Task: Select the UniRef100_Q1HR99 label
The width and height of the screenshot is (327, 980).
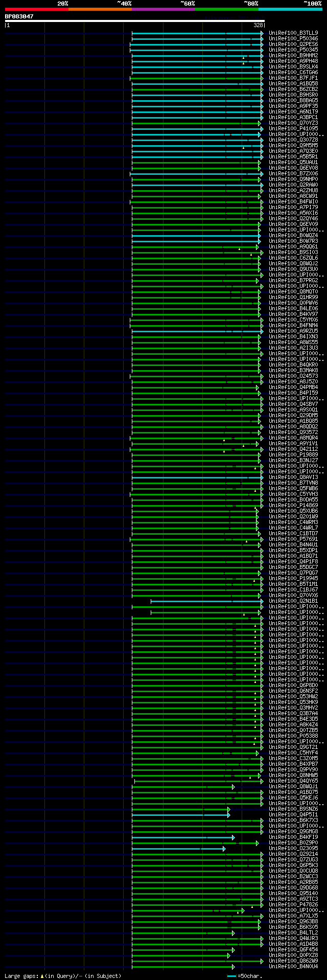Action: (293, 297)
